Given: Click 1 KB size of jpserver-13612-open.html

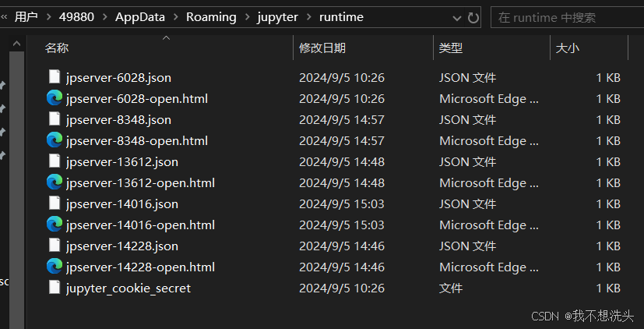Looking at the screenshot, I should coord(608,182).
